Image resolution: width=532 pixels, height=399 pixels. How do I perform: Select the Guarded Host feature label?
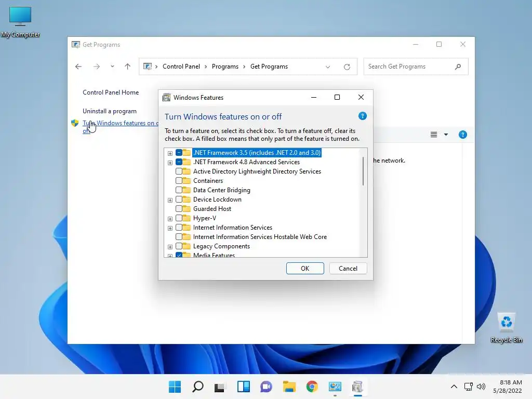tap(212, 209)
